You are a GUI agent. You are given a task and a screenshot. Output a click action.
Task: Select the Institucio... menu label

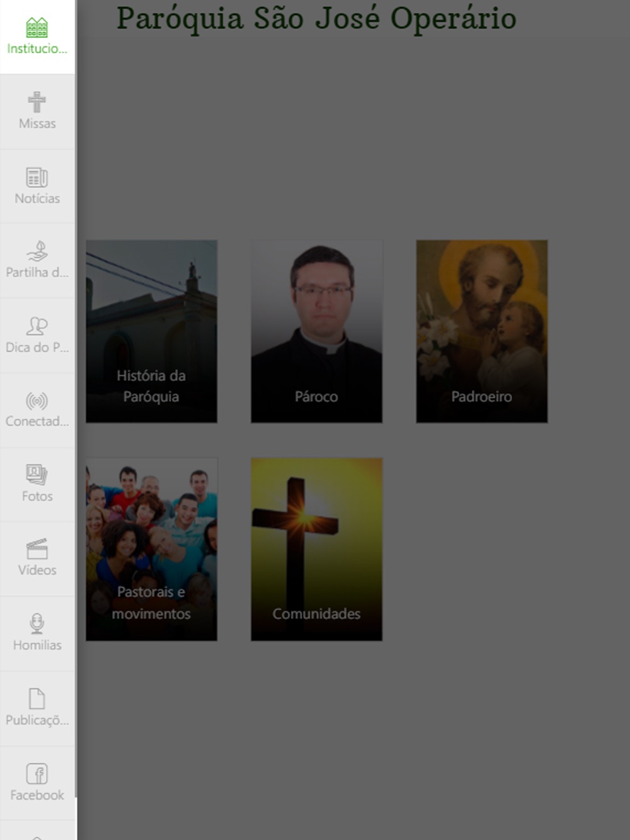[x=37, y=48]
